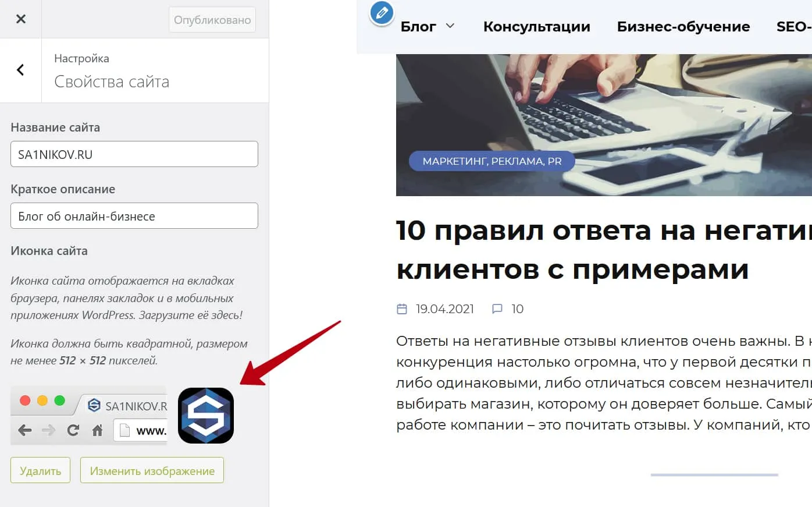Click the blue pencil edit shortcut icon

(x=382, y=13)
